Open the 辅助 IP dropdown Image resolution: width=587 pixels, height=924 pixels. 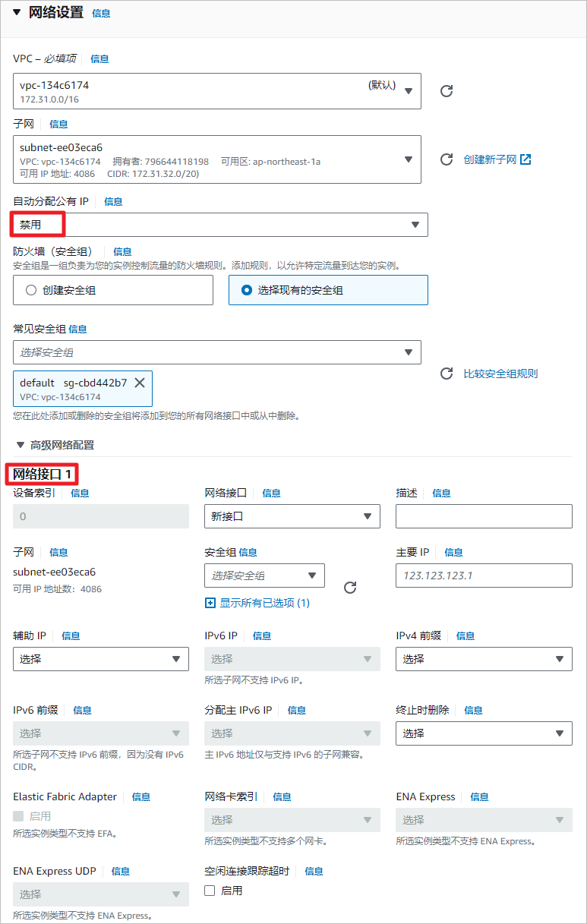coord(101,659)
